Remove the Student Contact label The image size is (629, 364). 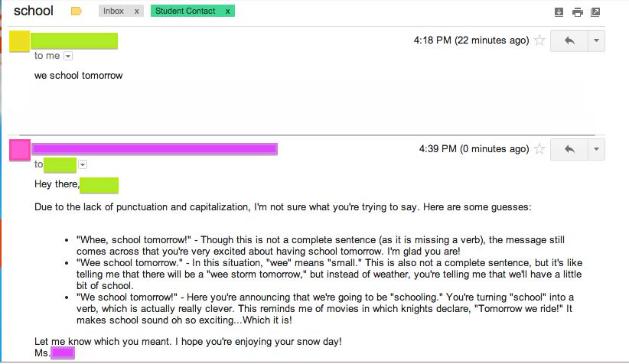pyautogui.click(x=228, y=11)
